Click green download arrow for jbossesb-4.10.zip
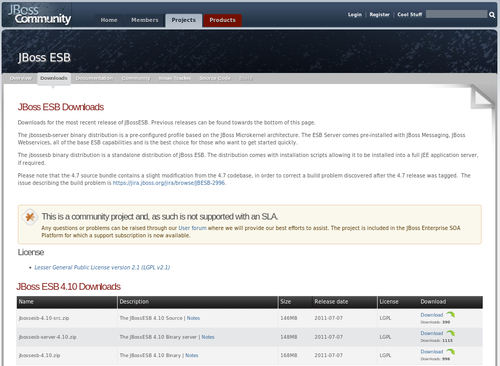The image size is (500, 366). tap(451, 352)
